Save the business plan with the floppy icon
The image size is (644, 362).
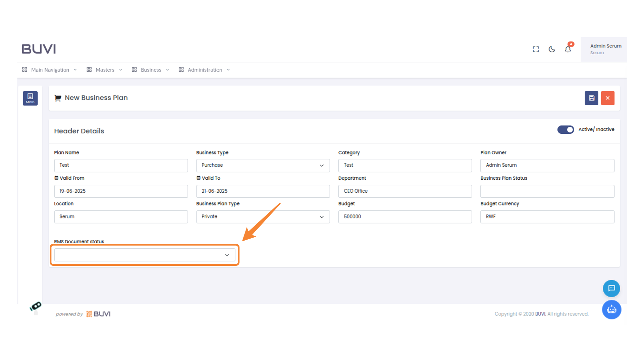(x=591, y=98)
